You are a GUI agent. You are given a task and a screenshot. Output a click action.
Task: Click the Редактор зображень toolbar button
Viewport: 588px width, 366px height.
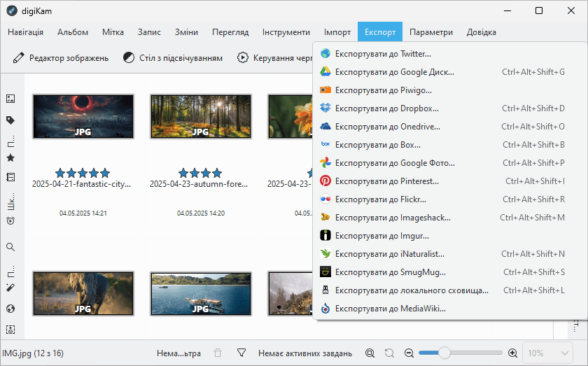point(61,57)
